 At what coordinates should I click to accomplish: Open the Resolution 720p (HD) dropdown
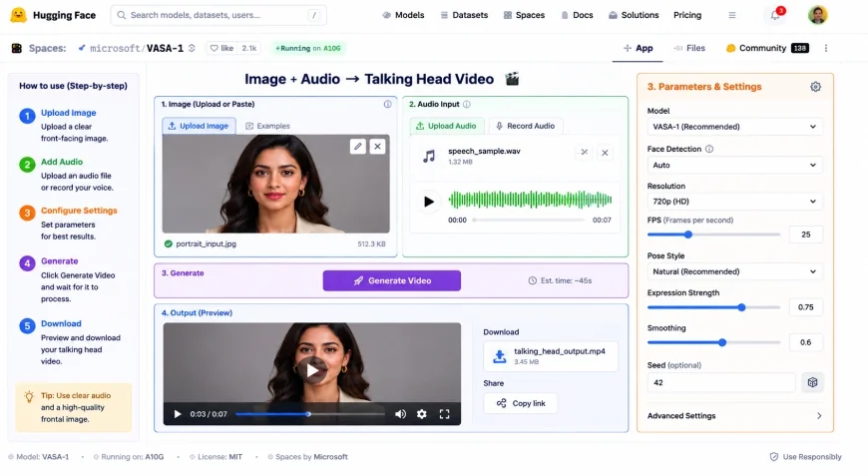tap(734, 202)
